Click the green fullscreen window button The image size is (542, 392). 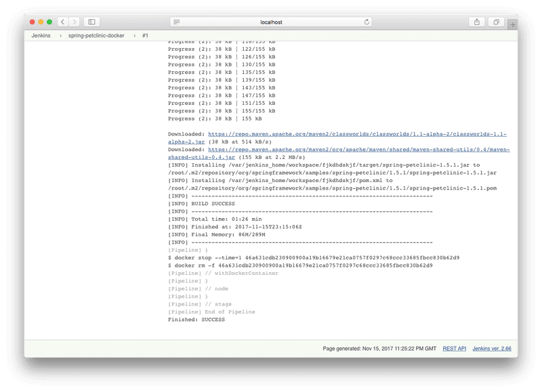tap(49, 22)
